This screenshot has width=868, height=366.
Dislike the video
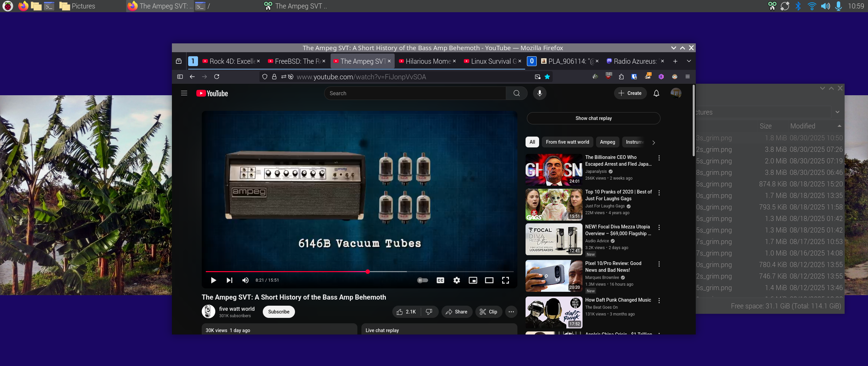[x=429, y=312]
